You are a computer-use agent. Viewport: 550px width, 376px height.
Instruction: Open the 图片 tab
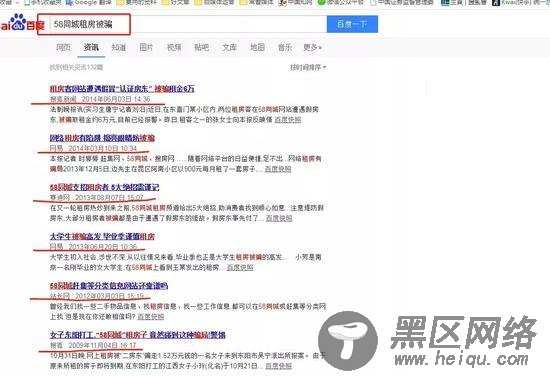[146, 47]
